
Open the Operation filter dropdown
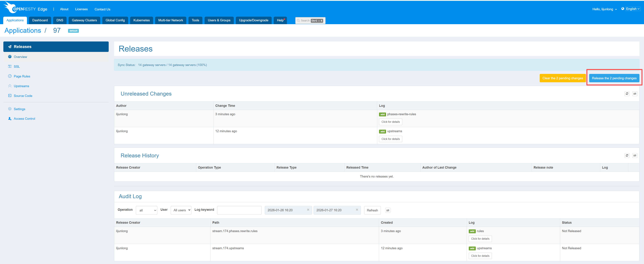(147, 210)
